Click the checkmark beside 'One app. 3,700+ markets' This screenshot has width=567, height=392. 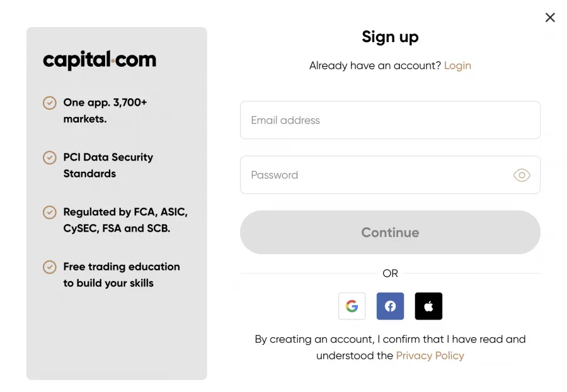pos(50,103)
